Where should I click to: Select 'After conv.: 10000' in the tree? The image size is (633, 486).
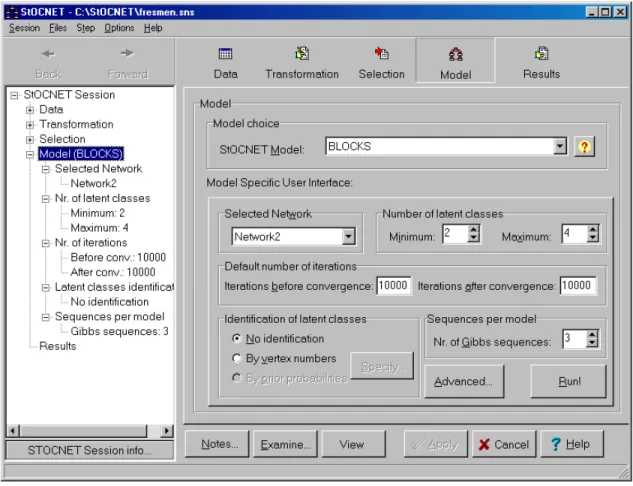tap(113, 272)
